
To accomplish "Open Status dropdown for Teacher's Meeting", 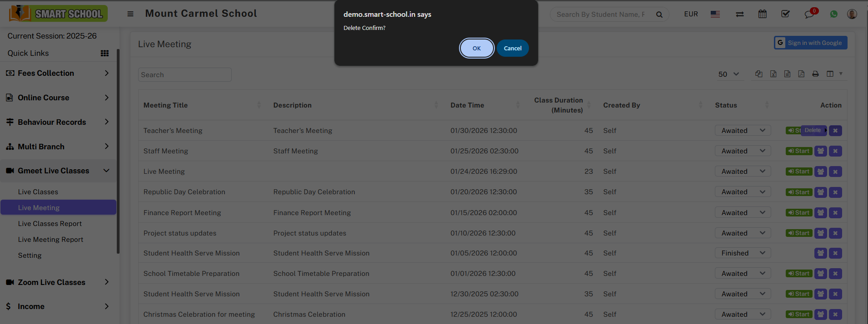I will pyautogui.click(x=743, y=131).
